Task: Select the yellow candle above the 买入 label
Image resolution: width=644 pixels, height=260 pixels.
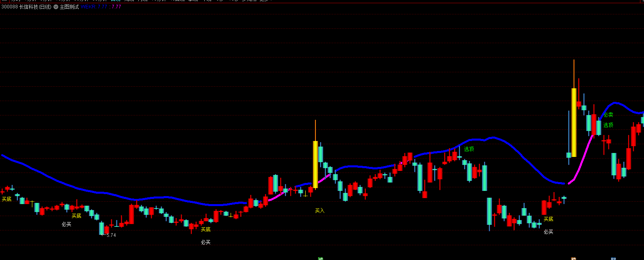Action: click(315, 164)
